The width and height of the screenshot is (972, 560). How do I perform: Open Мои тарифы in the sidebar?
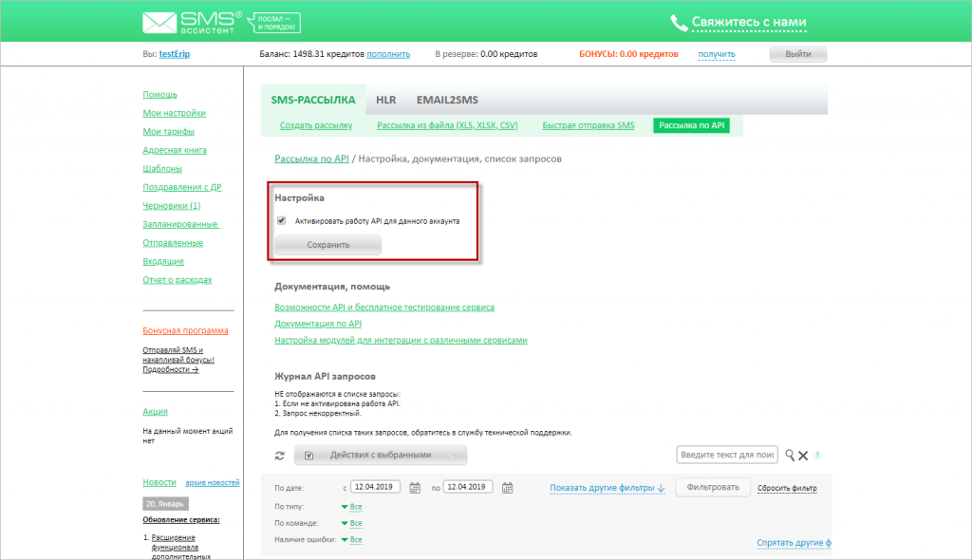169,132
